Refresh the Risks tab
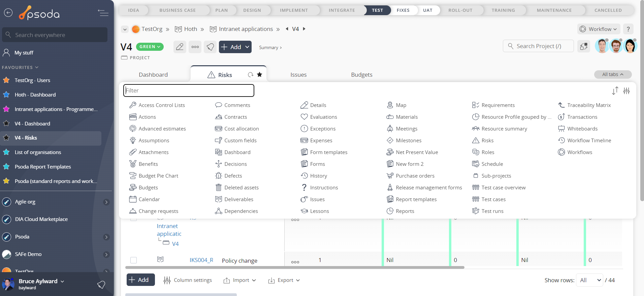 251,75
